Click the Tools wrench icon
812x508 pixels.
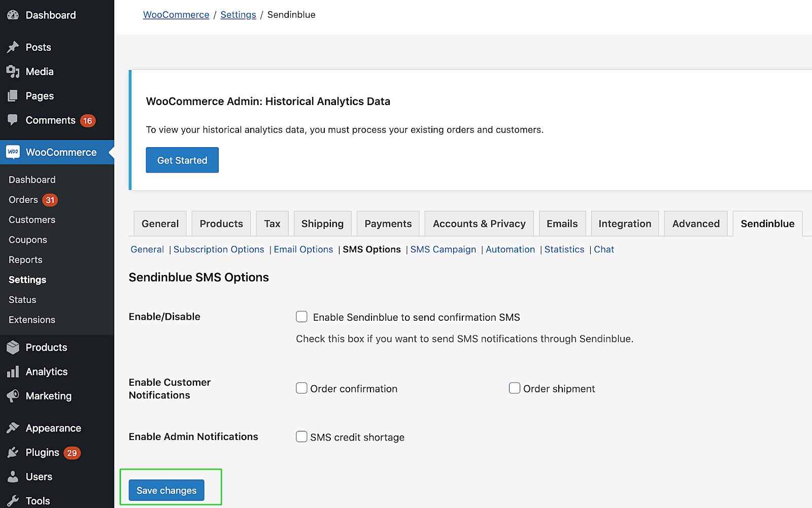tap(13, 501)
